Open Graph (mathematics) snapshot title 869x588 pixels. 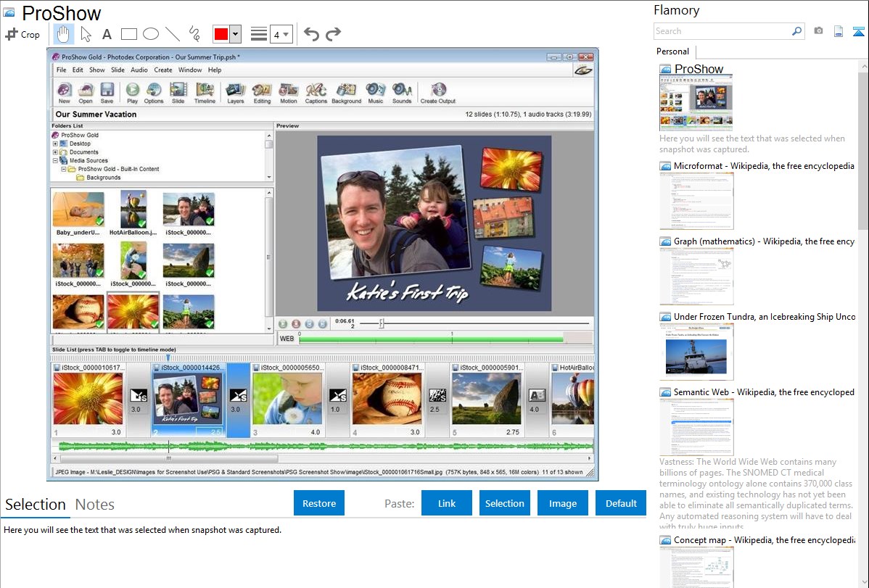[x=764, y=241]
